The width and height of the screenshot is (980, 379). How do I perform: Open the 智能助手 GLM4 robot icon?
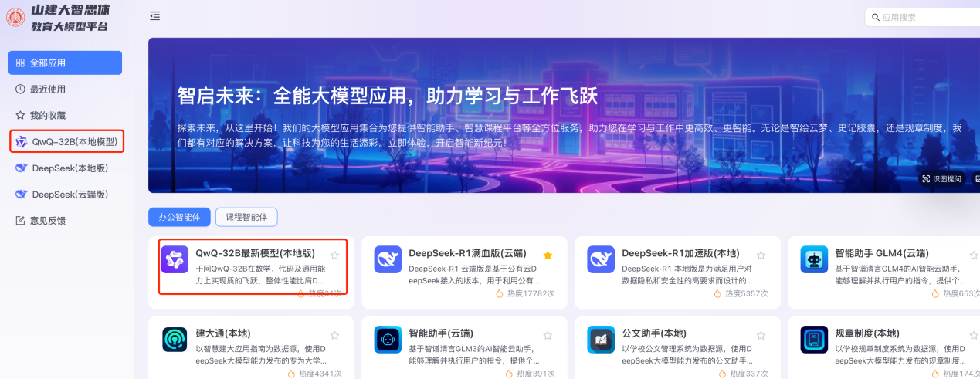pos(814,259)
